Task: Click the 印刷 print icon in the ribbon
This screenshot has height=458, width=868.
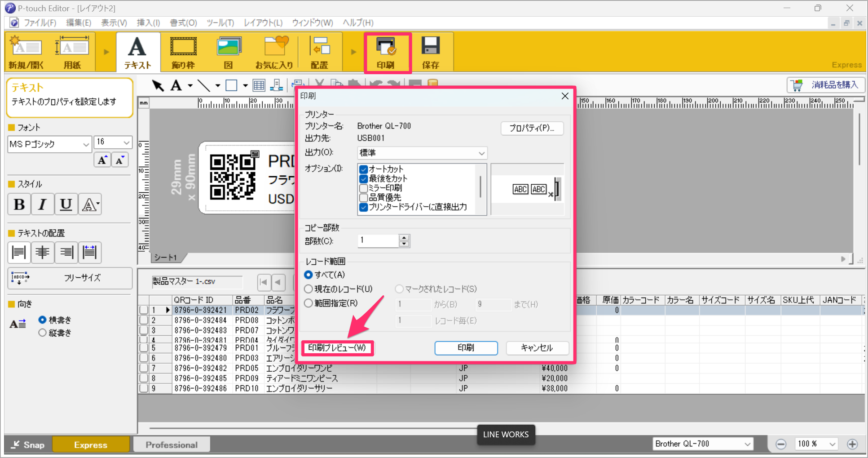Action: pyautogui.click(x=386, y=52)
